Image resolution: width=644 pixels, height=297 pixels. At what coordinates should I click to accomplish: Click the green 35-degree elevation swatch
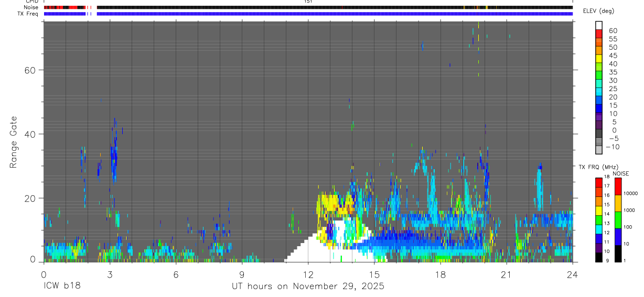point(599,75)
